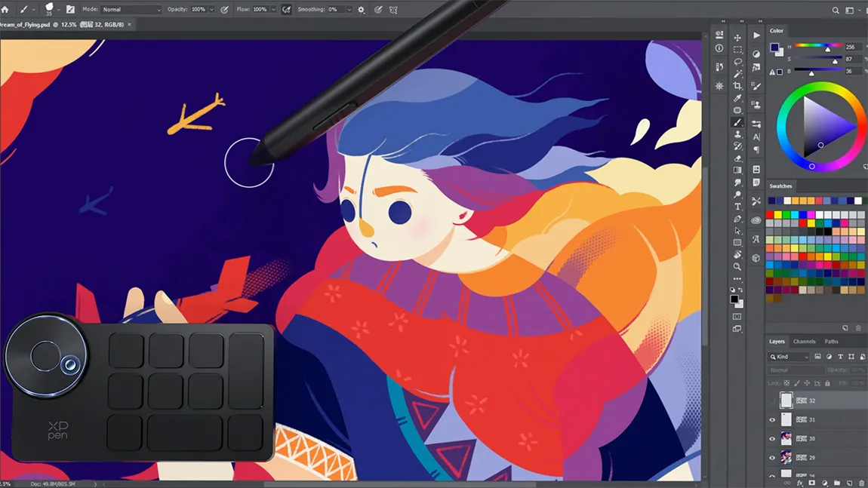Select the Crop tool in the toolbar
The height and width of the screenshot is (488, 868).
(x=737, y=86)
